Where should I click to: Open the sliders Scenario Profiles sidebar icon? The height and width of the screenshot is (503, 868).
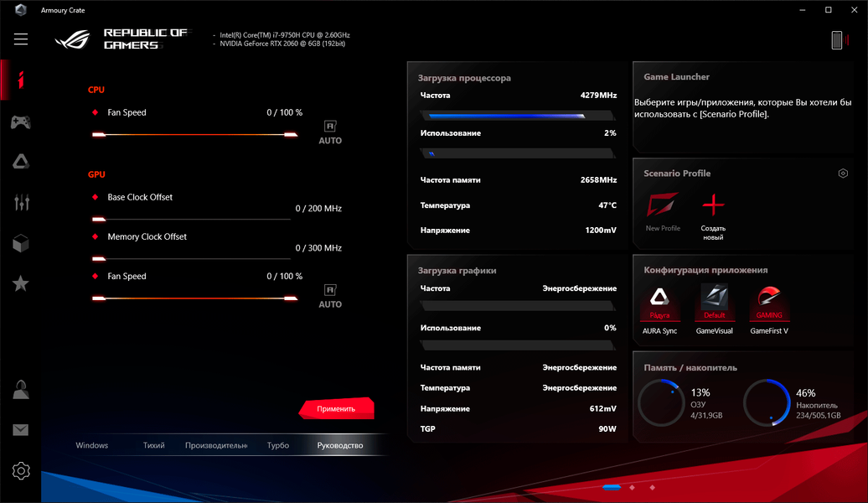tap(21, 202)
